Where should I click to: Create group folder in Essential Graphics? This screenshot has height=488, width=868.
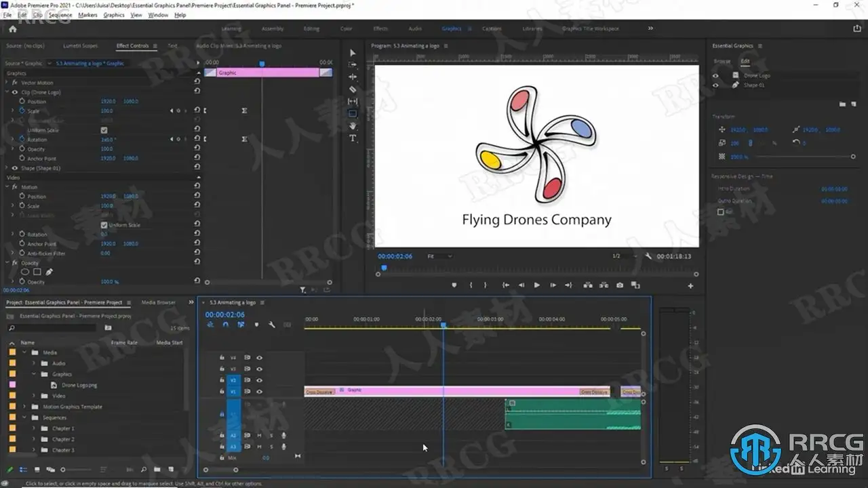point(842,104)
